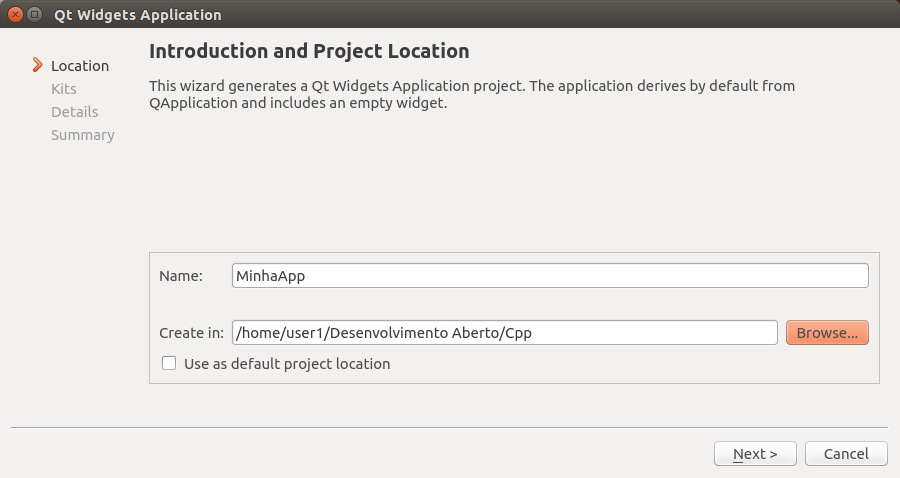Viewport: 900px width, 478px height.
Task: Click the 'Create in:' field label
Action: click(x=191, y=333)
